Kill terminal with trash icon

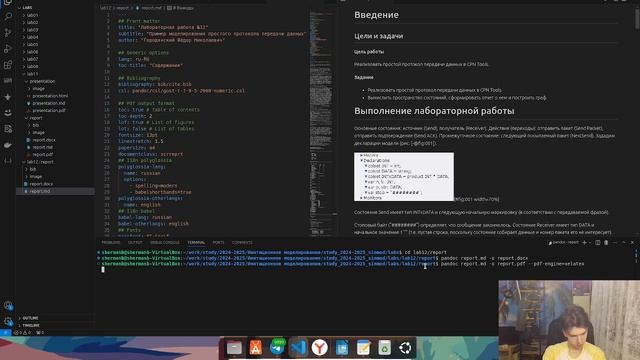[606, 242]
